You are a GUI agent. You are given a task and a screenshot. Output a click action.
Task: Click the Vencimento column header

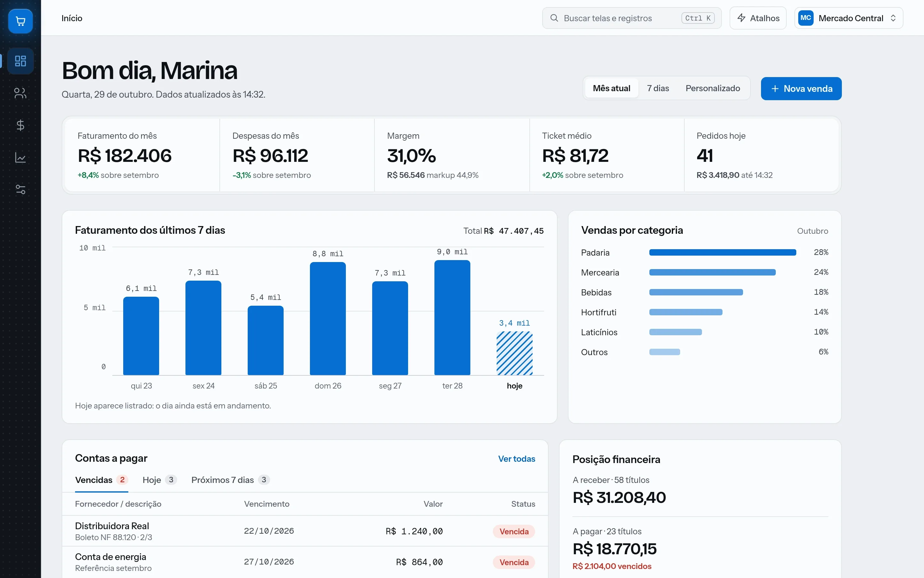point(267,504)
